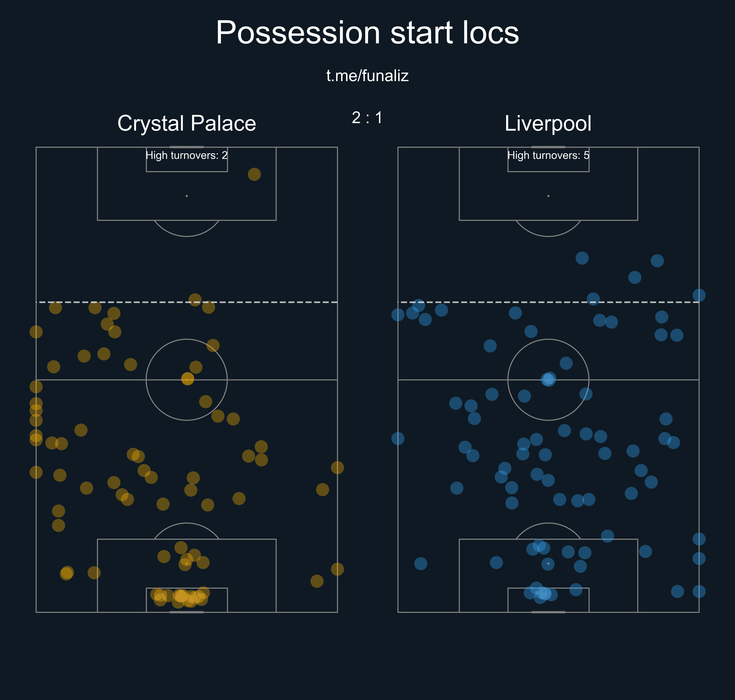This screenshot has width=735, height=700.
Task: Click the lone gold dot in Palace's attacking box
Action: (254, 174)
